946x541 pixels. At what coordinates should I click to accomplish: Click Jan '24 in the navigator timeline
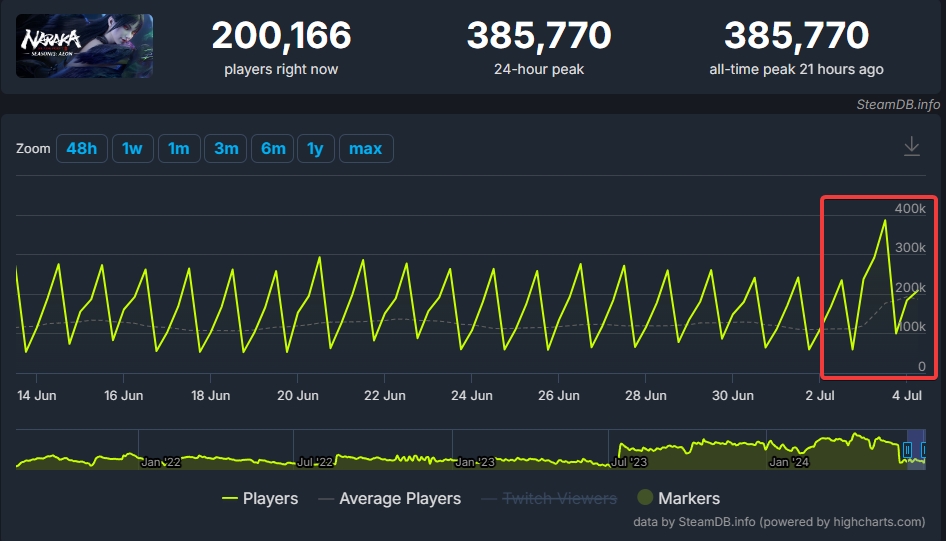[x=789, y=462]
